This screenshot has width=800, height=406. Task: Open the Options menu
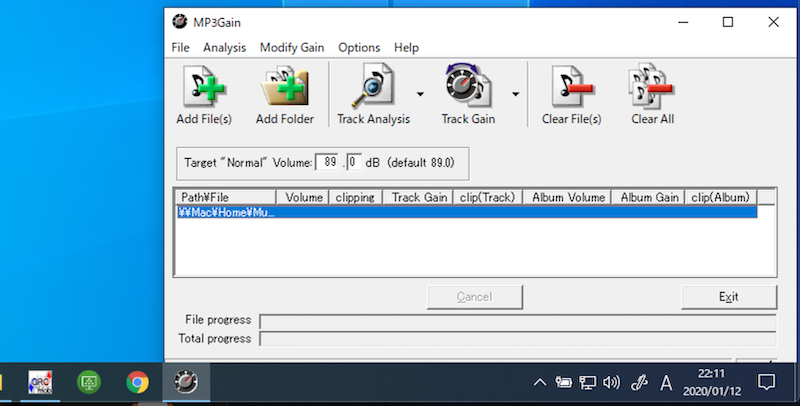click(359, 47)
